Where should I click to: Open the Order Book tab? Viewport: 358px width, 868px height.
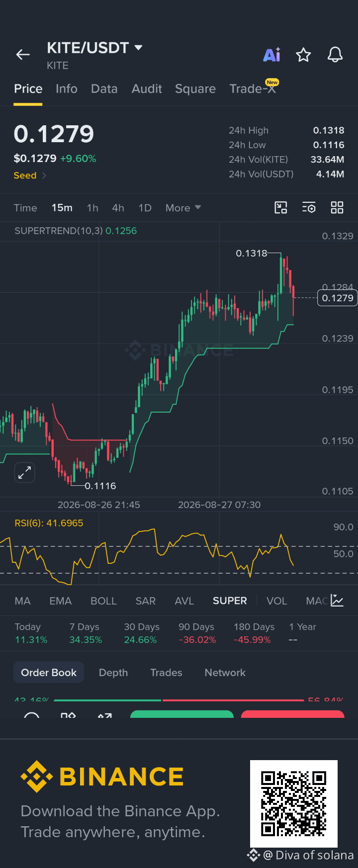coord(49,673)
